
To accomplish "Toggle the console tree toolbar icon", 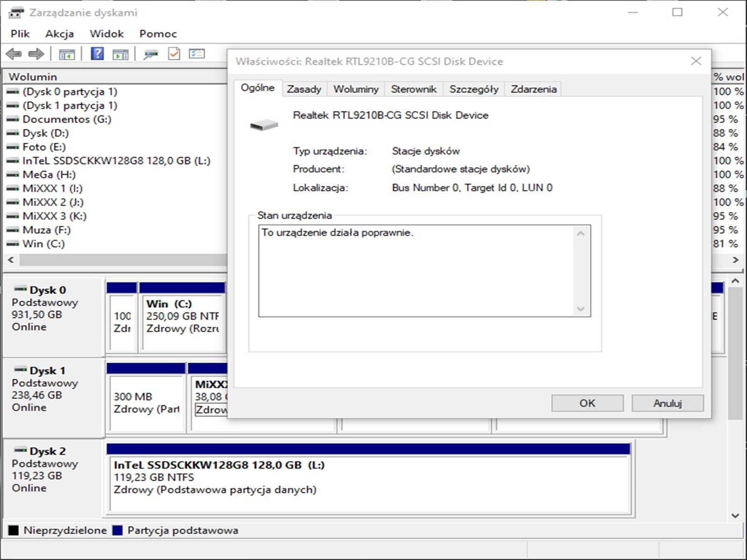I will 67,54.
